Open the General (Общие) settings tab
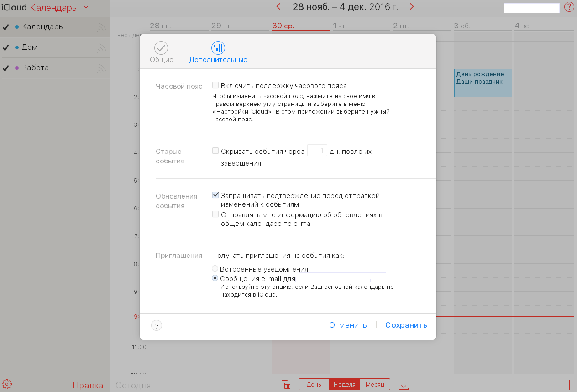The image size is (577, 392). pos(161,52)
